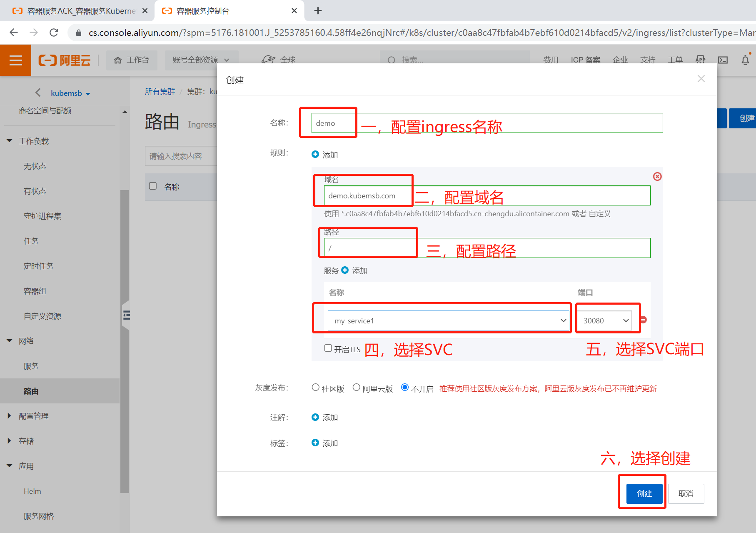Go back with sidebar left chevron

point(38,93)
